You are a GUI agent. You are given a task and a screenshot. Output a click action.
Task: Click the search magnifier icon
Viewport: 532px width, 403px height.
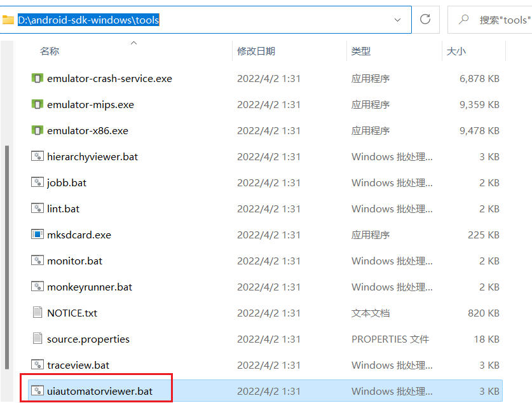click(464, 19)
